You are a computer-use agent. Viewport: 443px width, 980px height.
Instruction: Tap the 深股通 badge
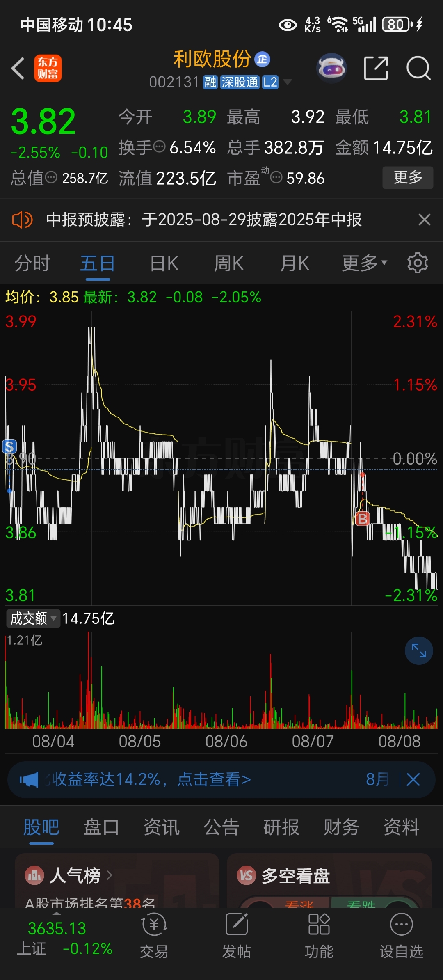pyautogui.click(x=240, y=82)
